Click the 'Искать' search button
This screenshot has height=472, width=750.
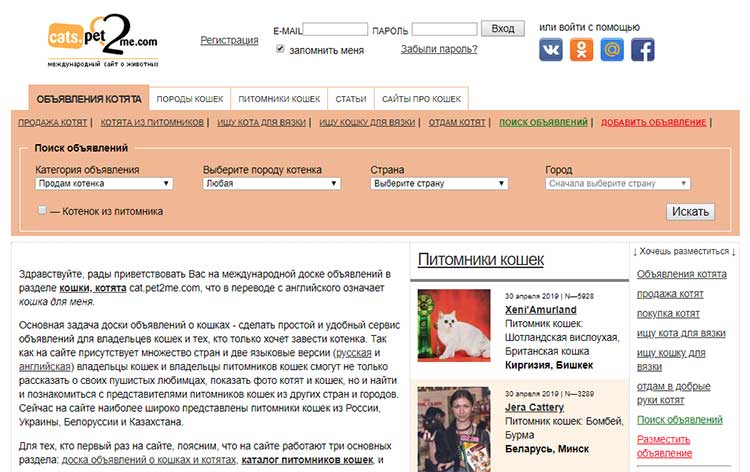click(690, 211)
